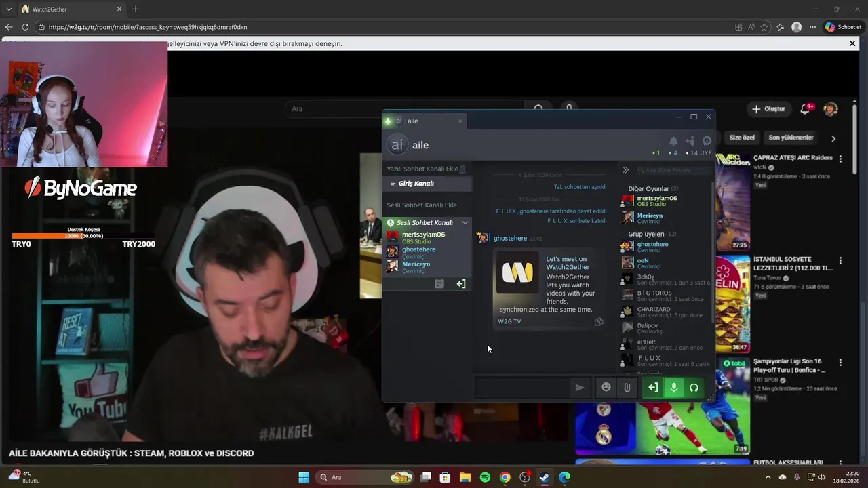Exit voice channel icon under Mericeyn
868x488 pixels.
[x=461, y=284]
